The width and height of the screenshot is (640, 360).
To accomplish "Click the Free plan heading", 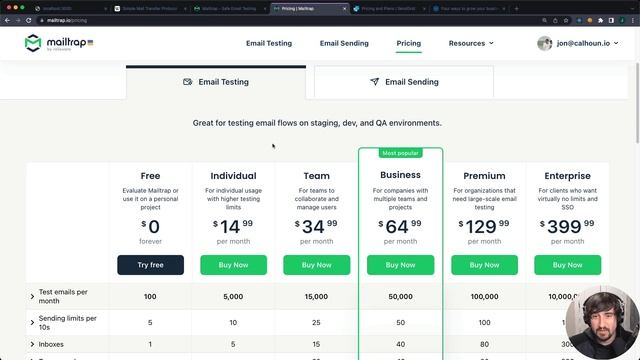I will click(x=150, y=176).
